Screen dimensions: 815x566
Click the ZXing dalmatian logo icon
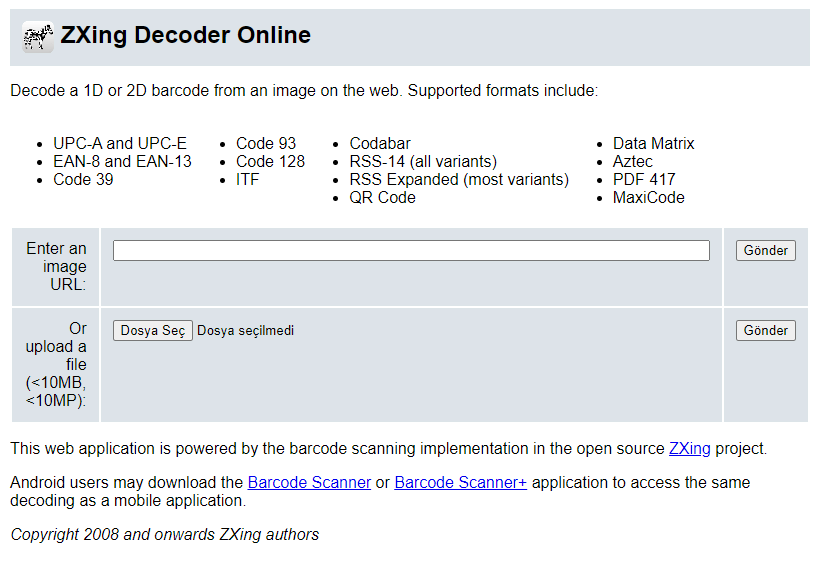coord(38,37)
